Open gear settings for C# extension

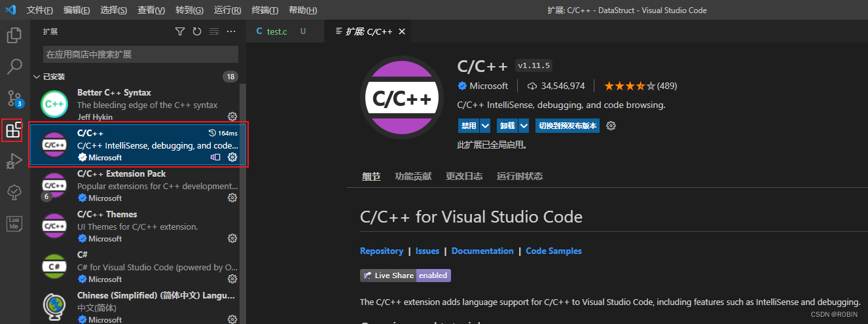point(232,279)
